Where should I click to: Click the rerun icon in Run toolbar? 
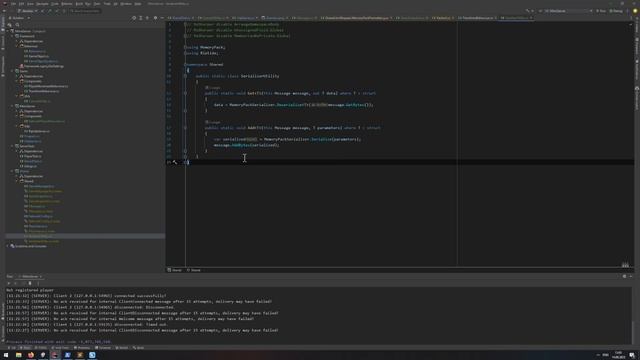[9, 283]
